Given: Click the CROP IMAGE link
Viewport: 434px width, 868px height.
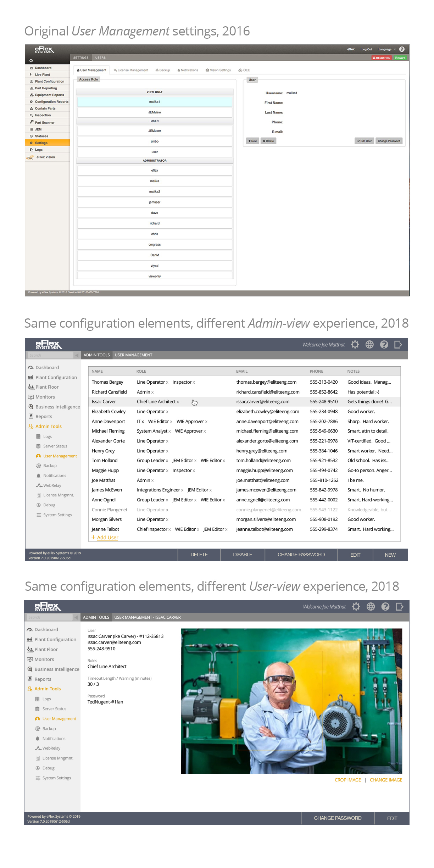Looking at the screenshot, I should click(x=347, y=780).
